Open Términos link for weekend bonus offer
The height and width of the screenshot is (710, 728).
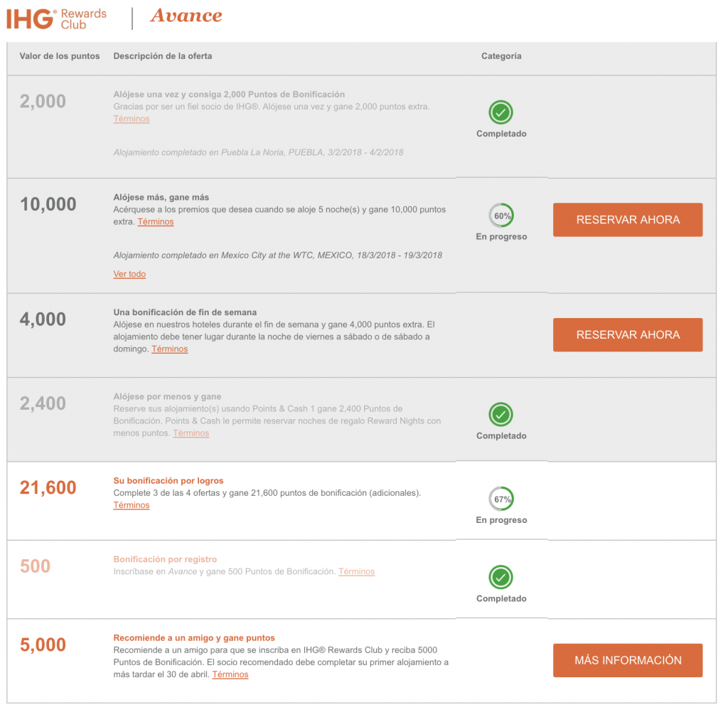point(169,349)
